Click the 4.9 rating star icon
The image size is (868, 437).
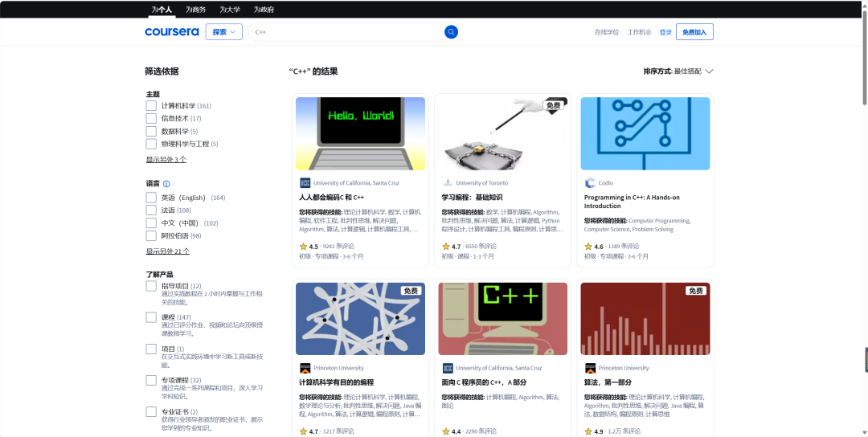pos(588,431)
